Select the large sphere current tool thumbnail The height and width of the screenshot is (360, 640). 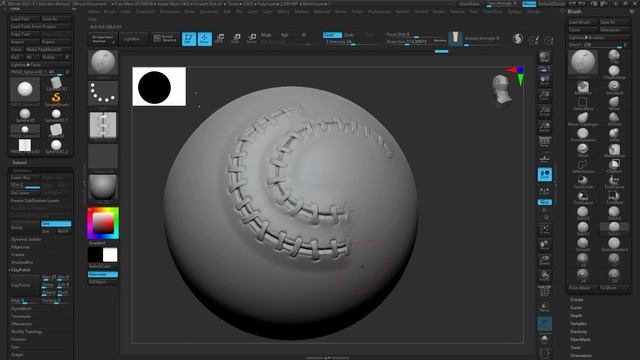pos(25,91)
